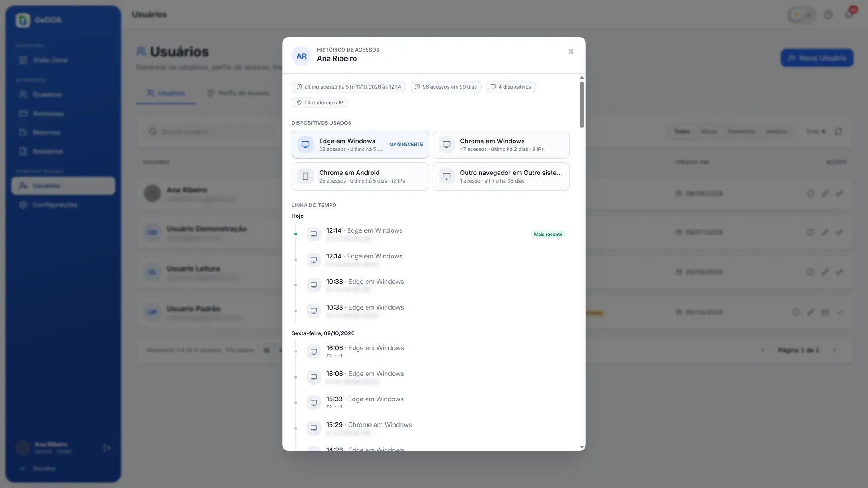The image size is (868, 488).
Task: Click the Novo Usuário button behind the dialog
Action: click(x=817, y=58)
